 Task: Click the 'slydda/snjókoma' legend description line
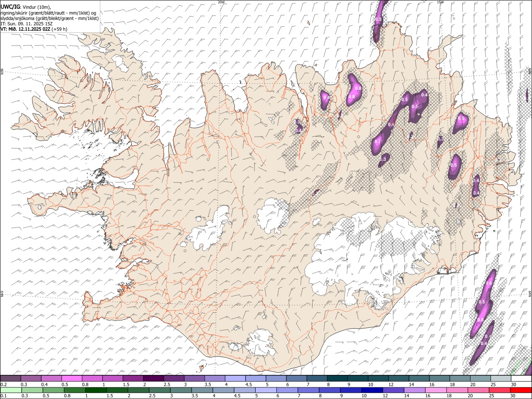tap(49, 18)
